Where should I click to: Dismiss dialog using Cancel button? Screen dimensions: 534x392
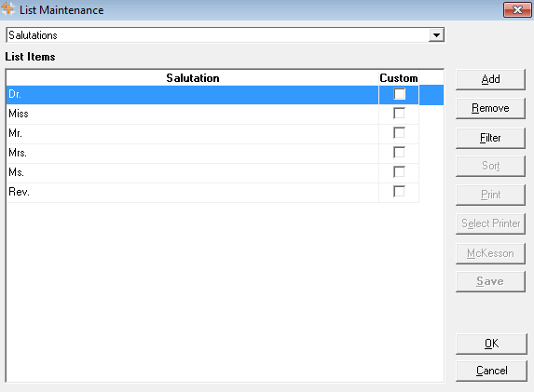(x=491, y=371)
